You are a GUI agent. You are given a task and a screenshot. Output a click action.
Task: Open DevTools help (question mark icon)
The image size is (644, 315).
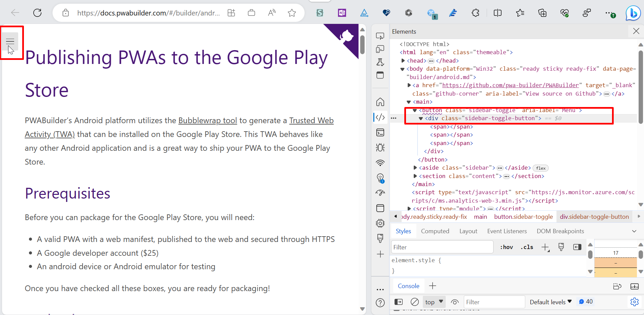[x=380, y=302]
